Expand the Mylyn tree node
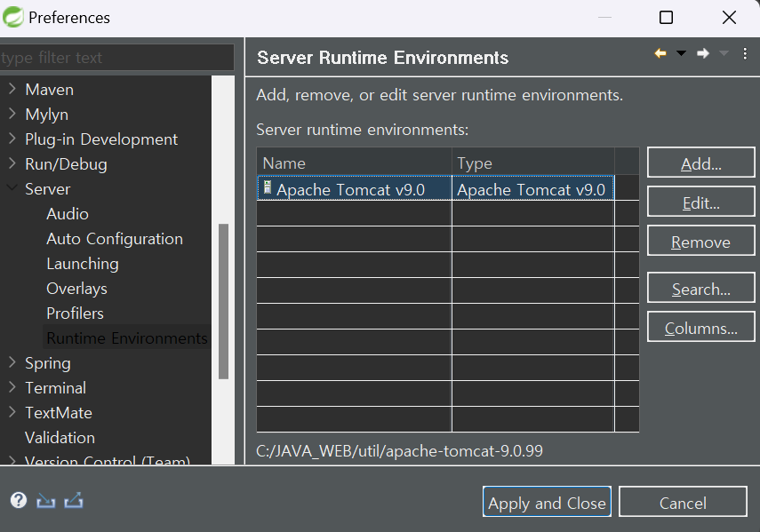Screen dimensions: 760x532 tap(12, 114)
